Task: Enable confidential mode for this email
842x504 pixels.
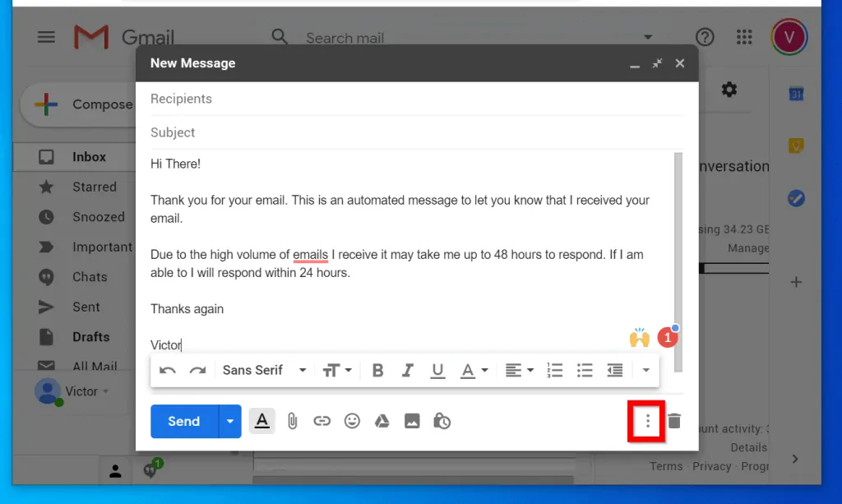Action: (442, 421)
